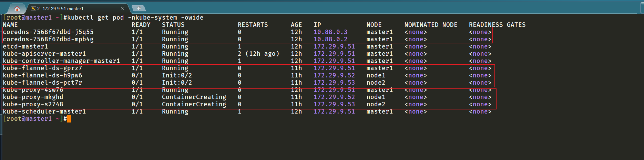Click the "2 (12h ago)" restarts value

[x=258, y=54]
